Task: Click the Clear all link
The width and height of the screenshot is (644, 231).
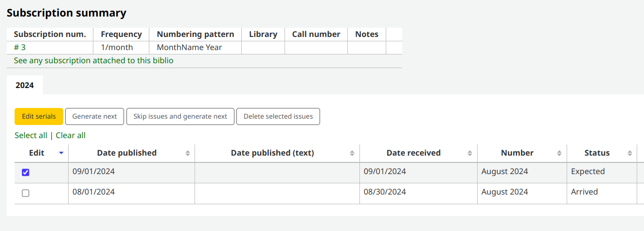Action: tap(71, 135)
